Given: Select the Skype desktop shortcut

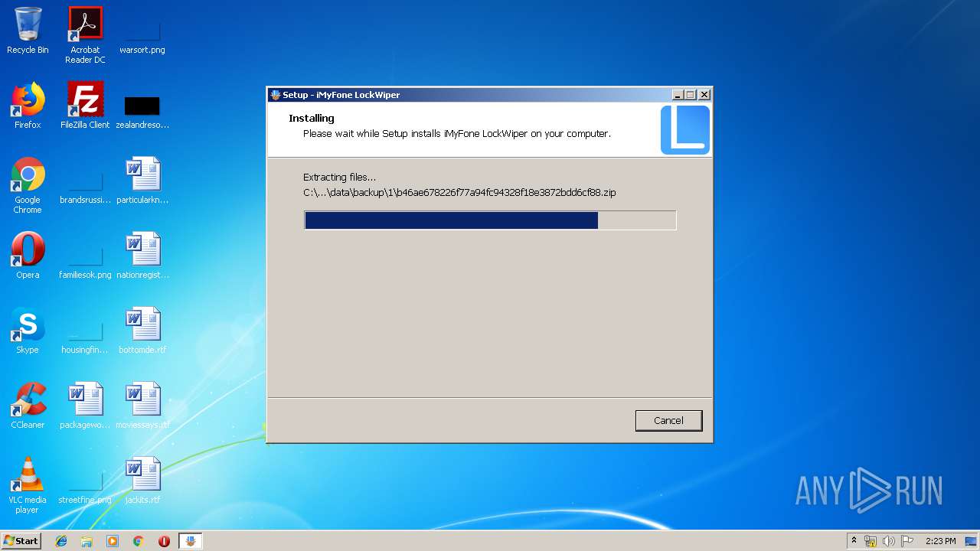Looking at the screenshot, I should (28, 331).
